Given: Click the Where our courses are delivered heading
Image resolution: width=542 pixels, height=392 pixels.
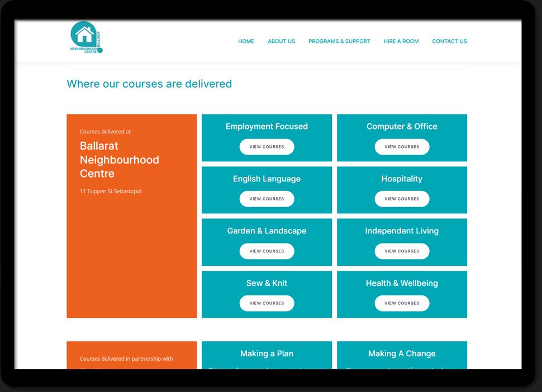Looking at the screenshot, I should tap(149, 84).
